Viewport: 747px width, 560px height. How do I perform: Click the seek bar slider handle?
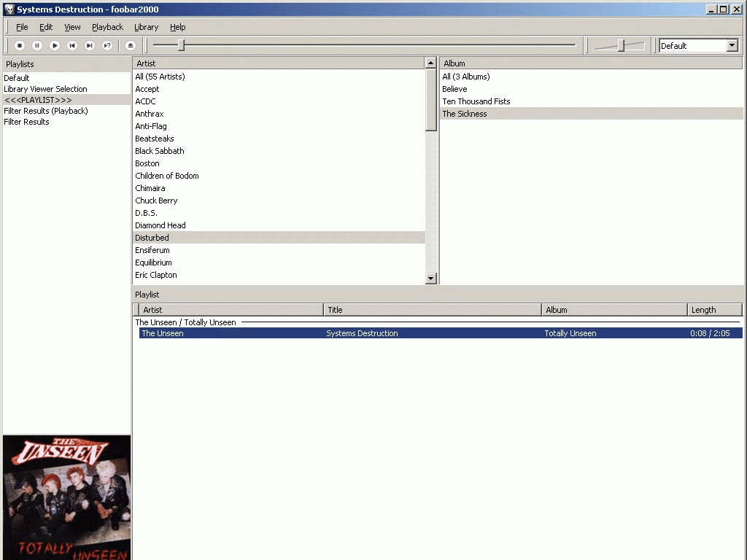181,45
